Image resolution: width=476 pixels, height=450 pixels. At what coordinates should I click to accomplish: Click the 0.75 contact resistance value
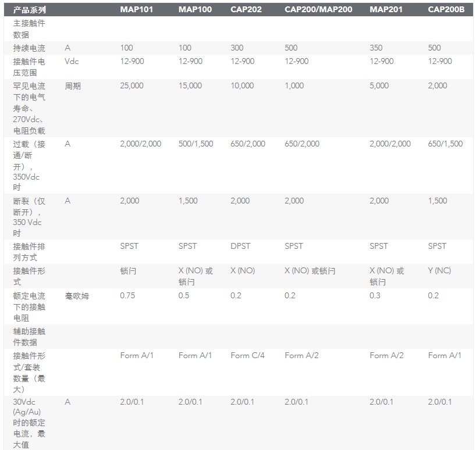[127, 295]
